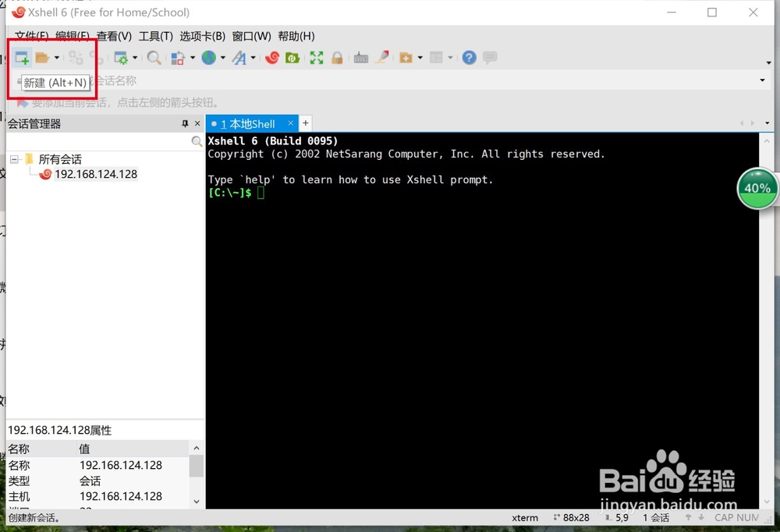Expand the globe encoding dropdown arrow
The height and width of the screenshot is (532, 780).
(x=223, y=58)
